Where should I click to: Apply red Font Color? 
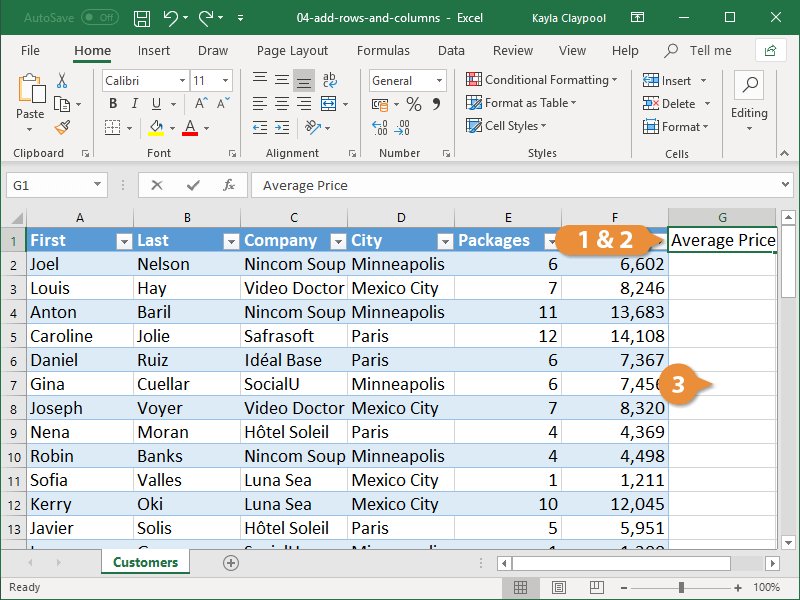pyautogui.click(x=190, y=128)
